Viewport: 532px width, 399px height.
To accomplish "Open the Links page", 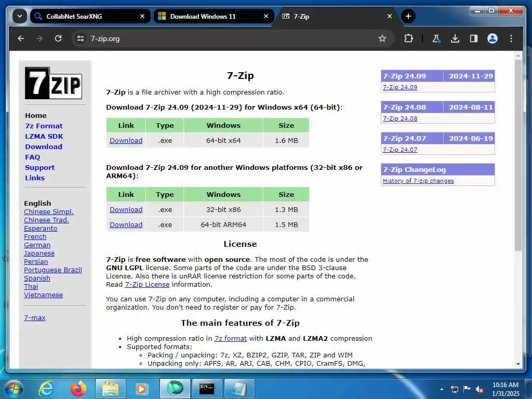I will (35, 178).
